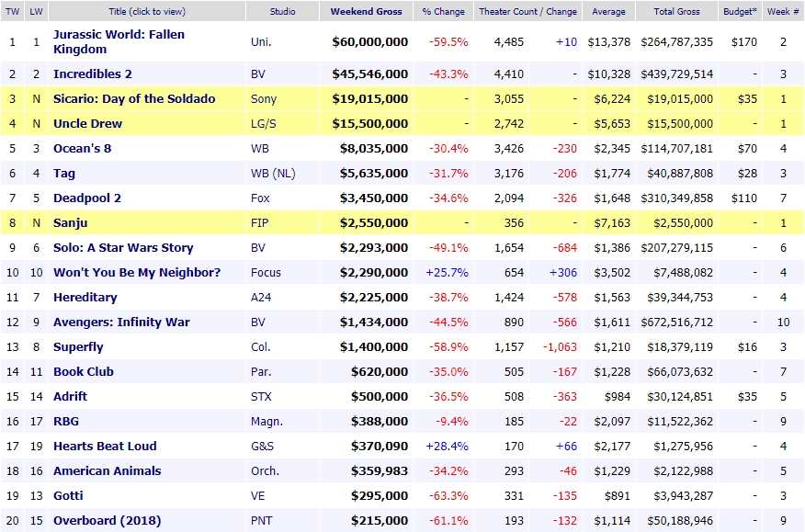Open Solo: A Star Wars Story link
The image size is (805, 532).
123,247
